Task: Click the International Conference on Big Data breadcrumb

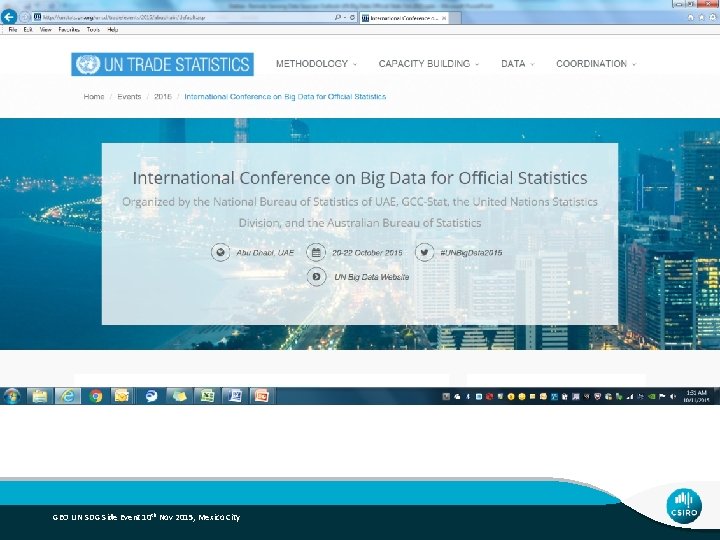Action: click(x=285, y=96)
